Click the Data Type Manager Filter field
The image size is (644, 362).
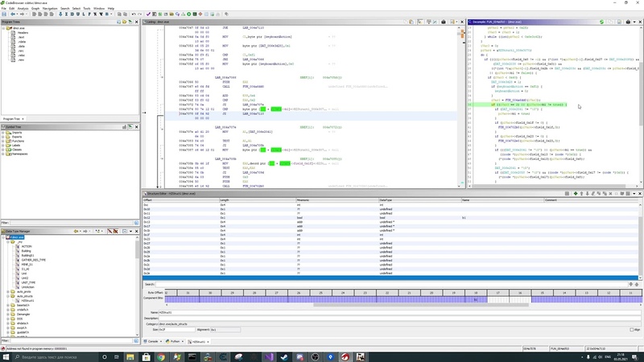[x=72, y=340]
